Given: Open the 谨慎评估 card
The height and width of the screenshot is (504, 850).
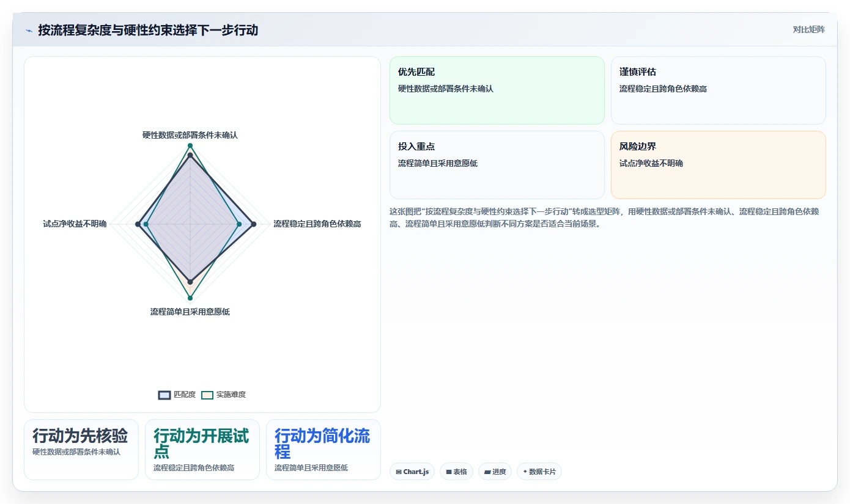Looking at the screenshot, I should tap(719, 90).
